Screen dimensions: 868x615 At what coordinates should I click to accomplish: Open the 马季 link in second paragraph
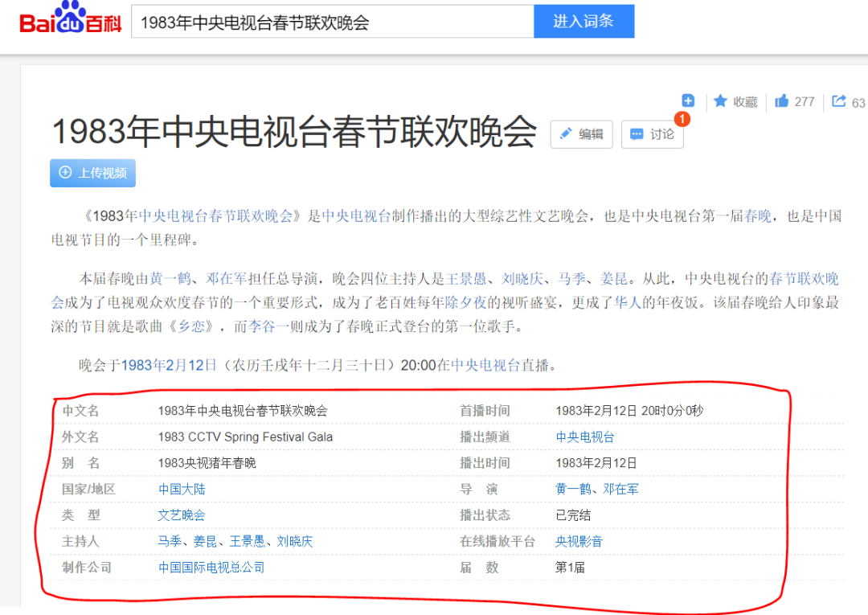tap(572, 279)
